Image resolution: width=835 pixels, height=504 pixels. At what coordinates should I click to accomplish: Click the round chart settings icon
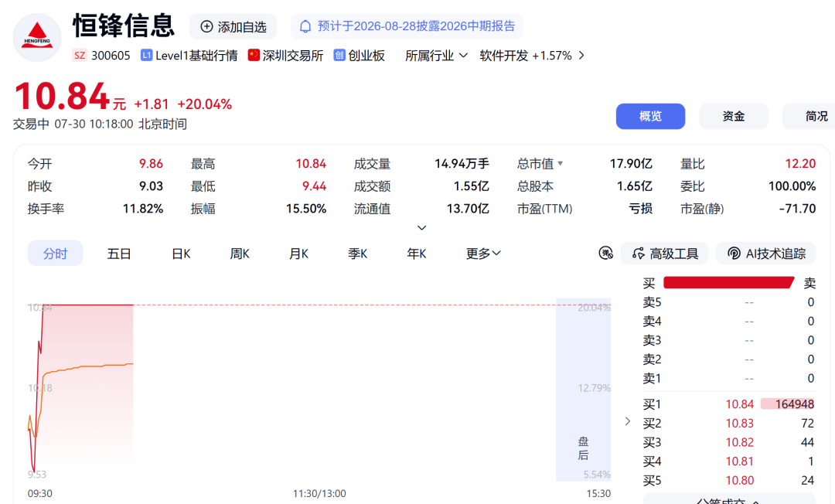(x=605, y=254)
